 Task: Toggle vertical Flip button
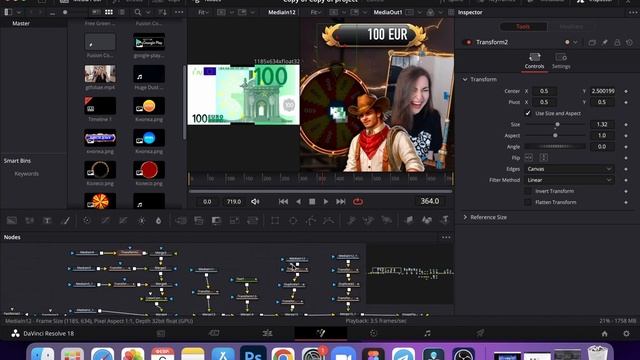(543, 157)
